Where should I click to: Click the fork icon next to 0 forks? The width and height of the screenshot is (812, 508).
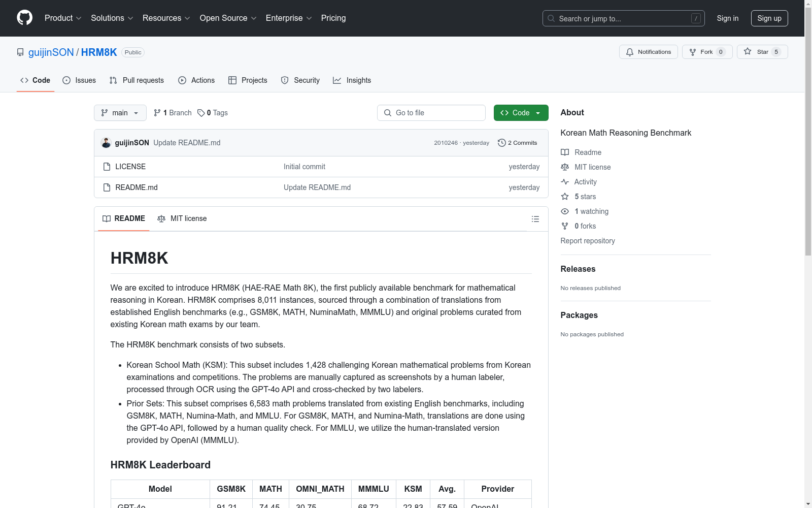click(x=565, y=226)
